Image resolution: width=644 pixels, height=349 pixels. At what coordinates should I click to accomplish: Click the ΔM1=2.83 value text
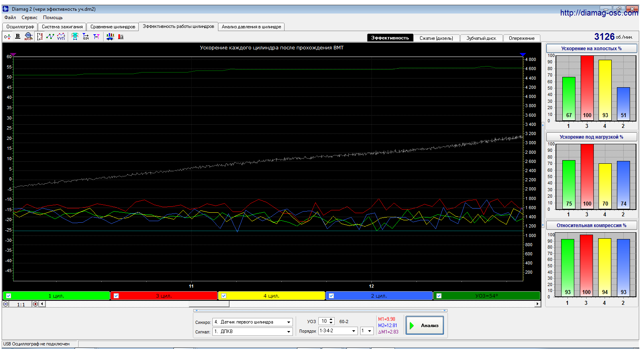(x=388, y=332)
